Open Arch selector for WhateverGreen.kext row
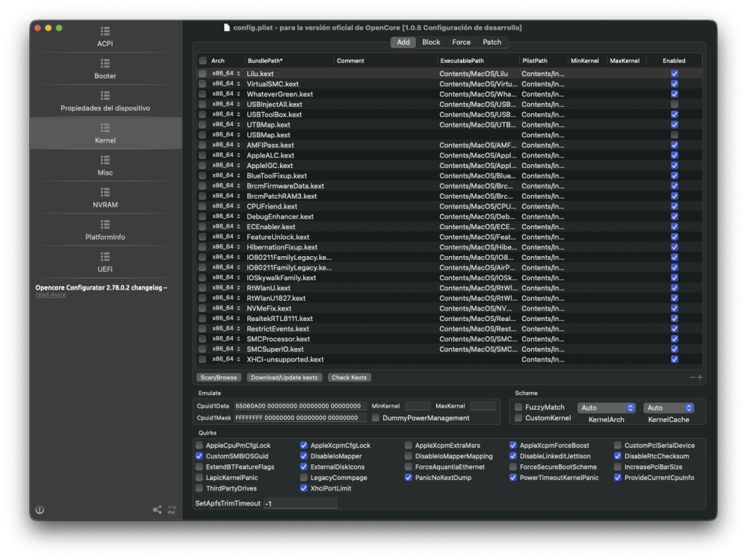 pos(226,94)
